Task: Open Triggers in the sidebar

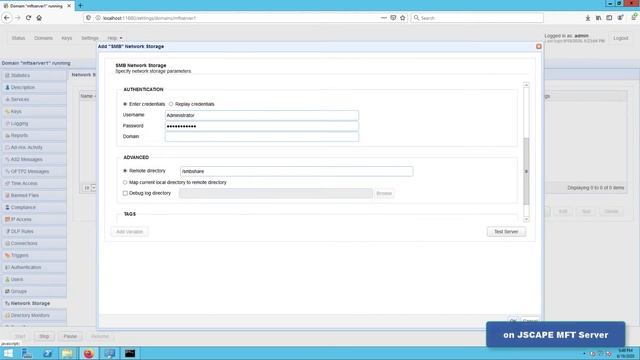Action: [x=33, y=256]
